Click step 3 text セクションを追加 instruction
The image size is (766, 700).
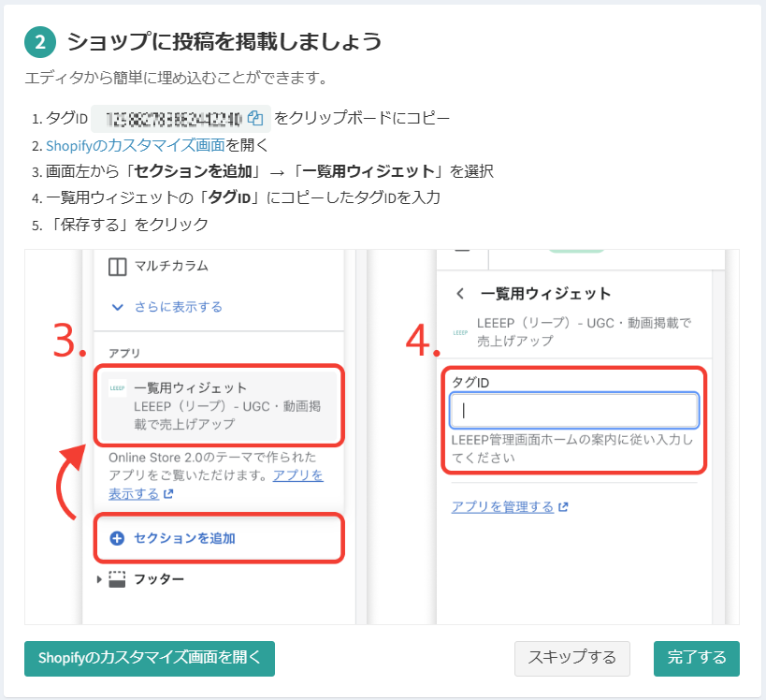point(269,171)
